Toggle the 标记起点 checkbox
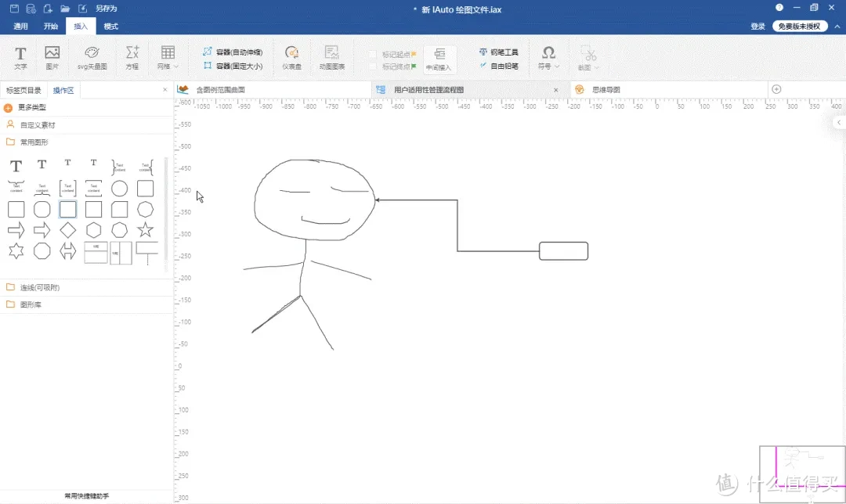Viewport: 846px width, 504px height. tap(373, 55)
